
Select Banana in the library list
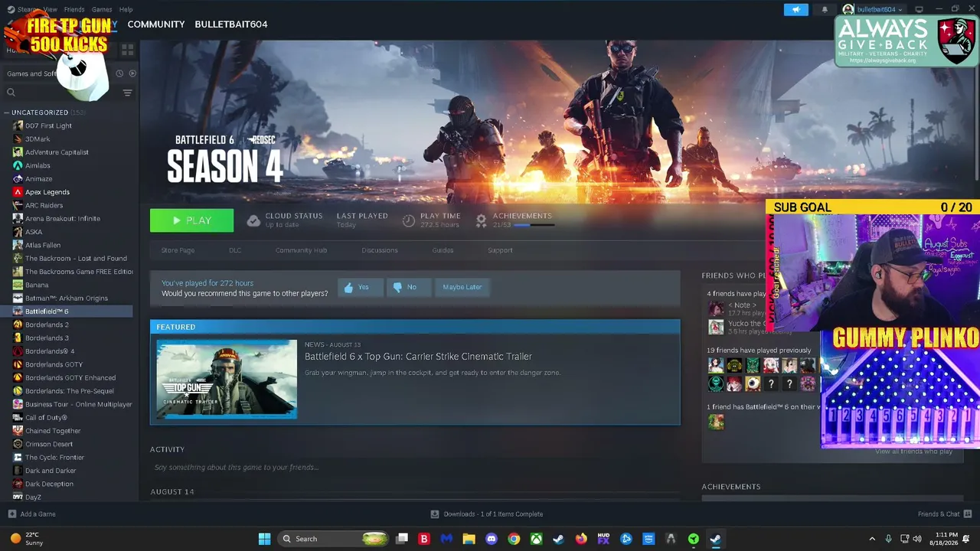(x=37, y=285)
